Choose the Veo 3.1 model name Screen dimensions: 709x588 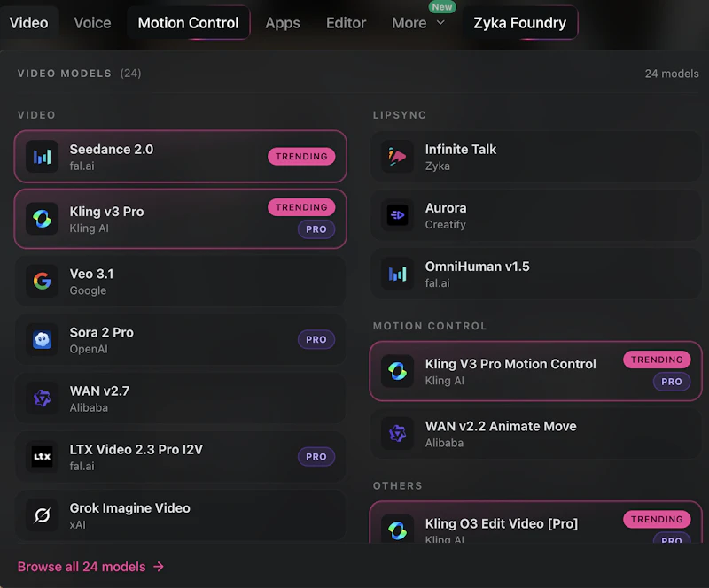[x=91, y=274]
